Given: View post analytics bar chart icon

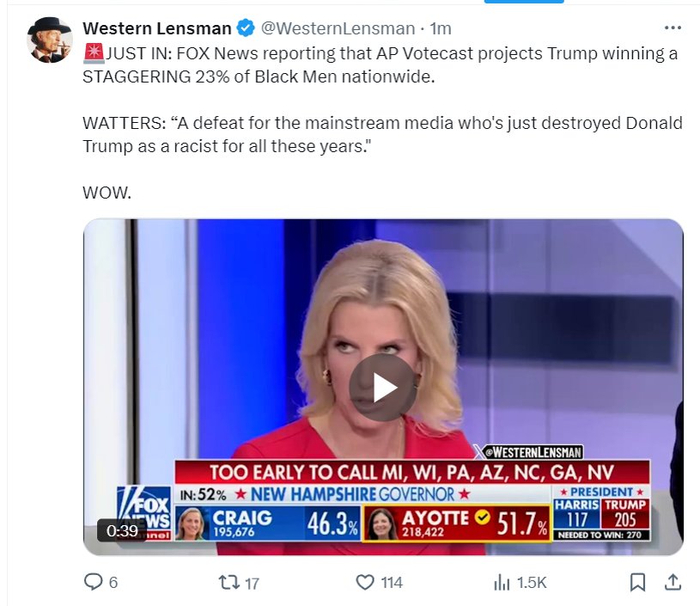Looking at the screenshot, I should coord(502,582).
